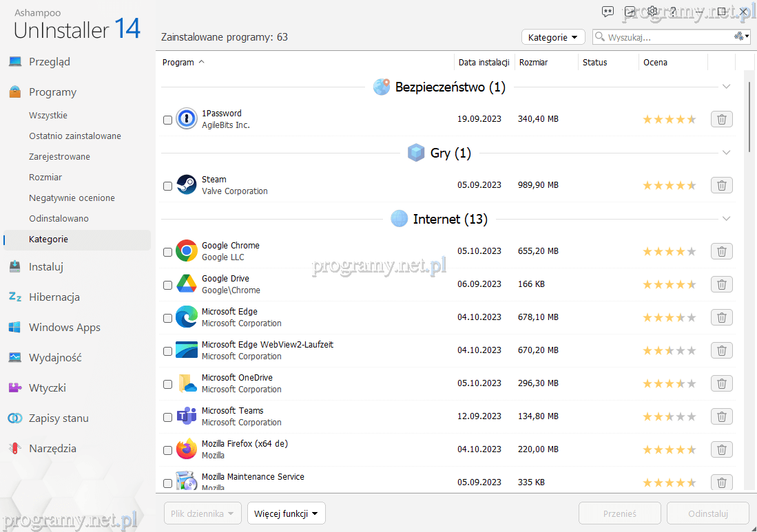
Task: Click the Hibernacja icon in the sidebar
Action: pyautogui.click(x=15, y=297)
